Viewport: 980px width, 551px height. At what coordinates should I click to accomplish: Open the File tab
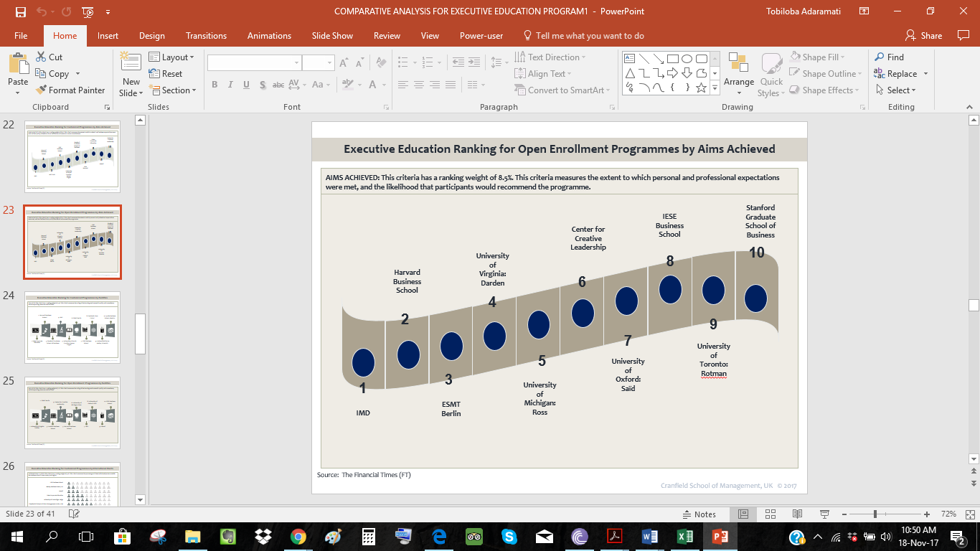pyautogui.click(x=21, y=36)
